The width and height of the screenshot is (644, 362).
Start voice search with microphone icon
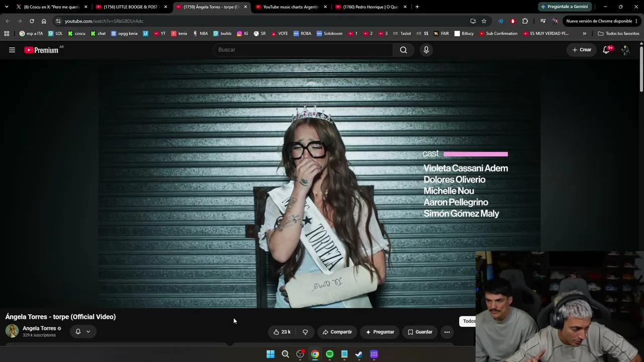tap(426, 50)
